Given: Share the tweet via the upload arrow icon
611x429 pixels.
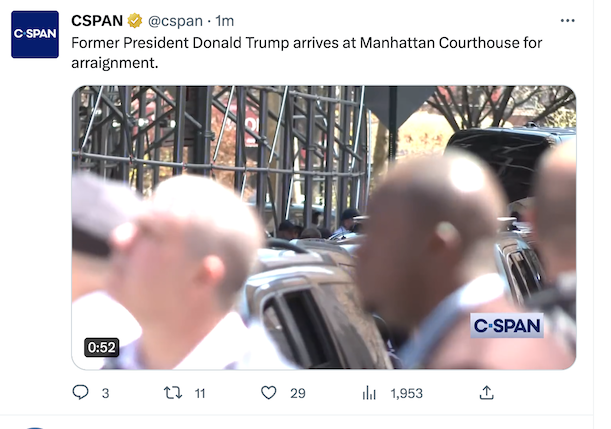Looking at the screenshot, I should pos(486,393).
